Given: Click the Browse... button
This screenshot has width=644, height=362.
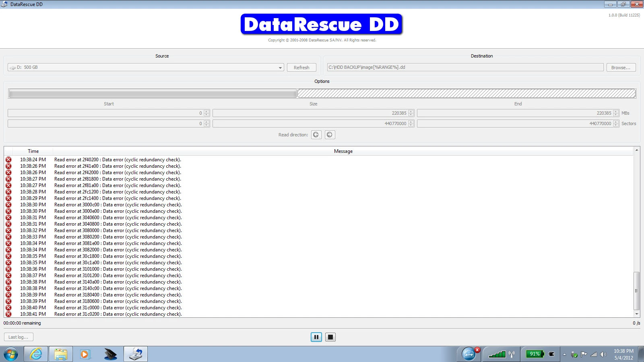Looking at the screenshot, I should click(621, 68).
